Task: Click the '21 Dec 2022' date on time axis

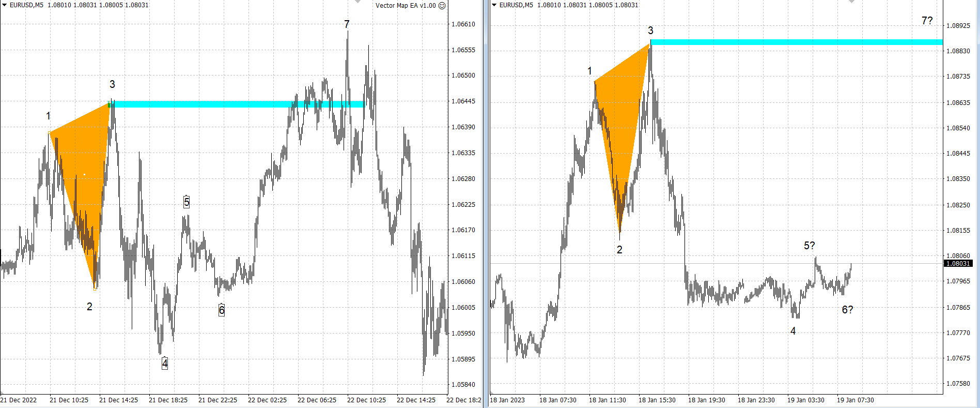Action: coord(19,400)
